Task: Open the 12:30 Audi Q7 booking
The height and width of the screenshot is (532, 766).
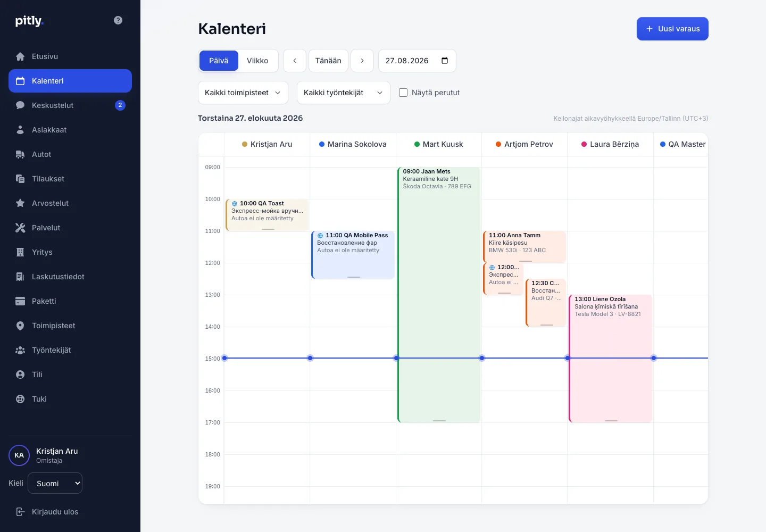Action: [x=546, y=303]
